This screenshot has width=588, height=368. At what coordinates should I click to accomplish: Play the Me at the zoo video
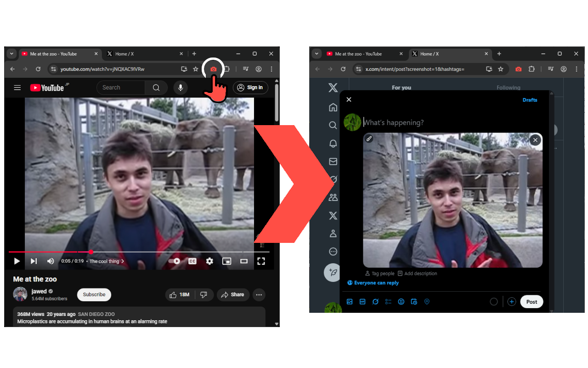[x=17, y=261]
